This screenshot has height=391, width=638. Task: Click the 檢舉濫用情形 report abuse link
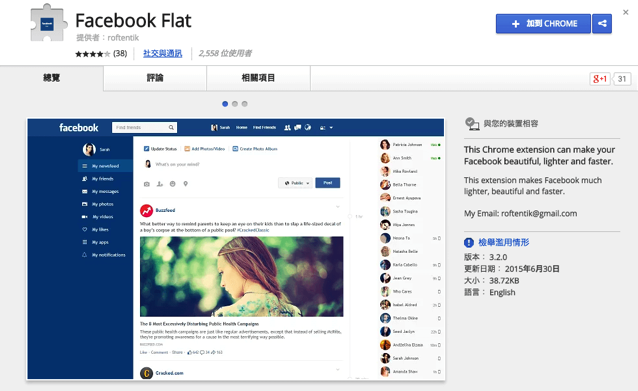[x=504, y=242]
